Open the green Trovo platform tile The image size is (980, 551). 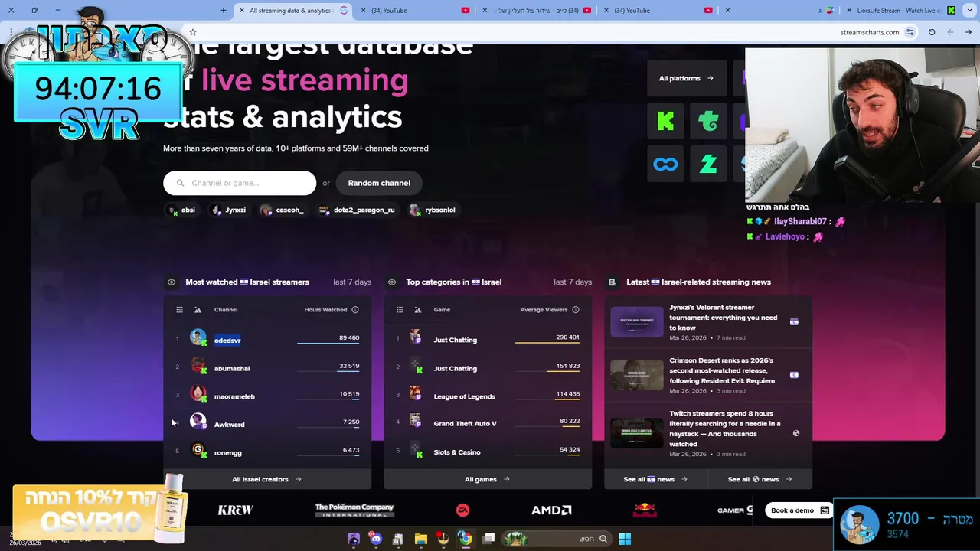click(x=708, y=121)
